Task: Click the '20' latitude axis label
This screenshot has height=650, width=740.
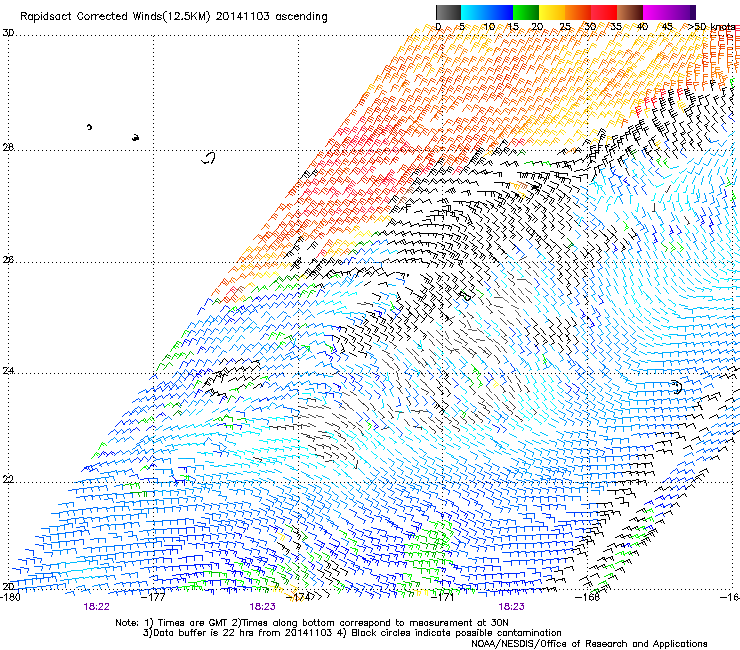Action: [8, 586]
